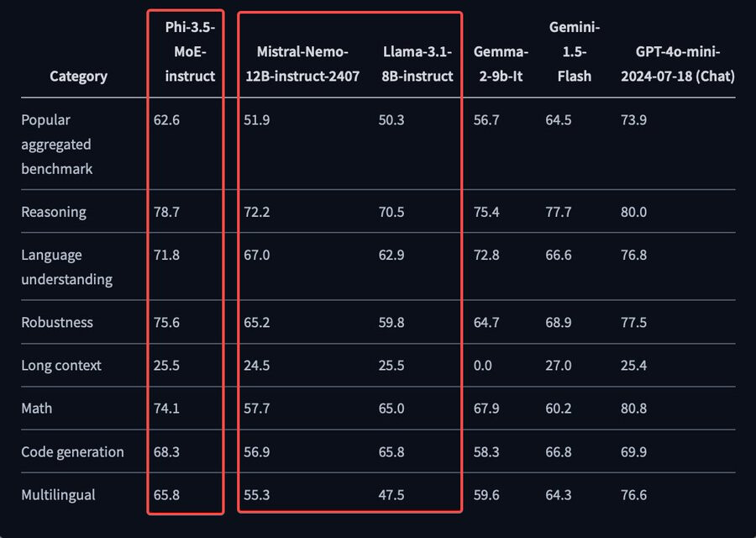756x538 pixels.
Task: Select the Gemma-2-9b-It column header
Action: click(501, 64)
